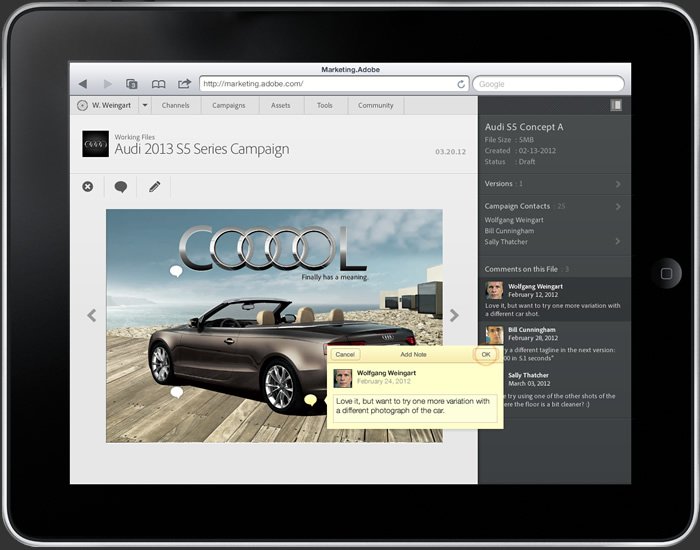Select the comment speech bubble tool
Viewport: 700px width, 550px height.
pyautogui.click(x=121, y=187)
